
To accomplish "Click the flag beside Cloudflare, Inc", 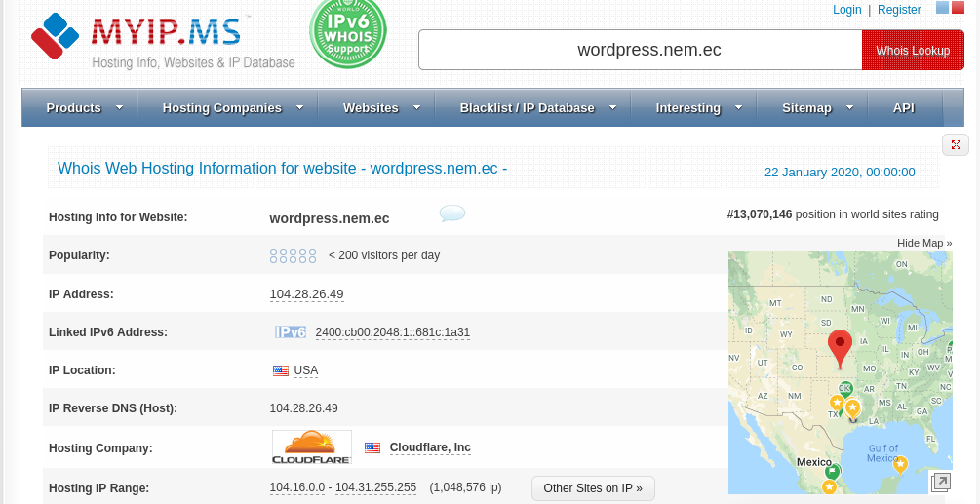I will 372,447.
